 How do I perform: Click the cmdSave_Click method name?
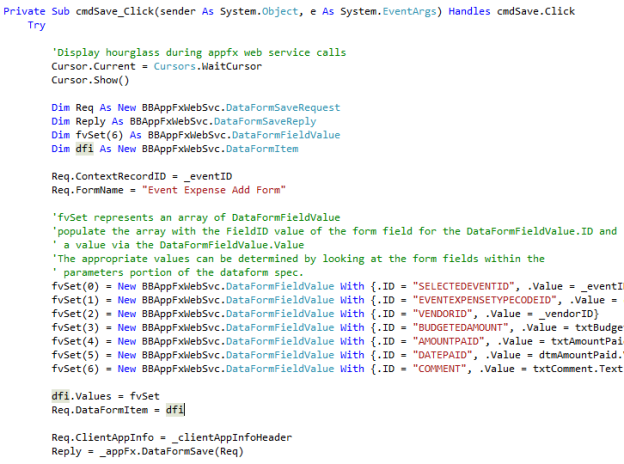pyautogui.click(x=116, y=10)
